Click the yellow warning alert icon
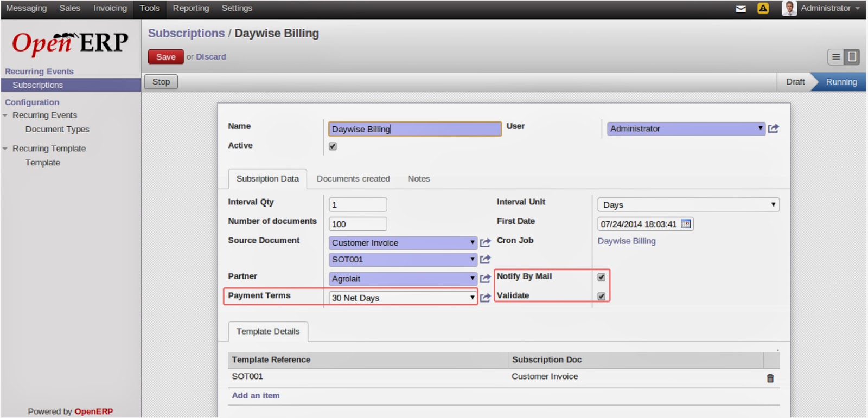 tap(763, 8)
